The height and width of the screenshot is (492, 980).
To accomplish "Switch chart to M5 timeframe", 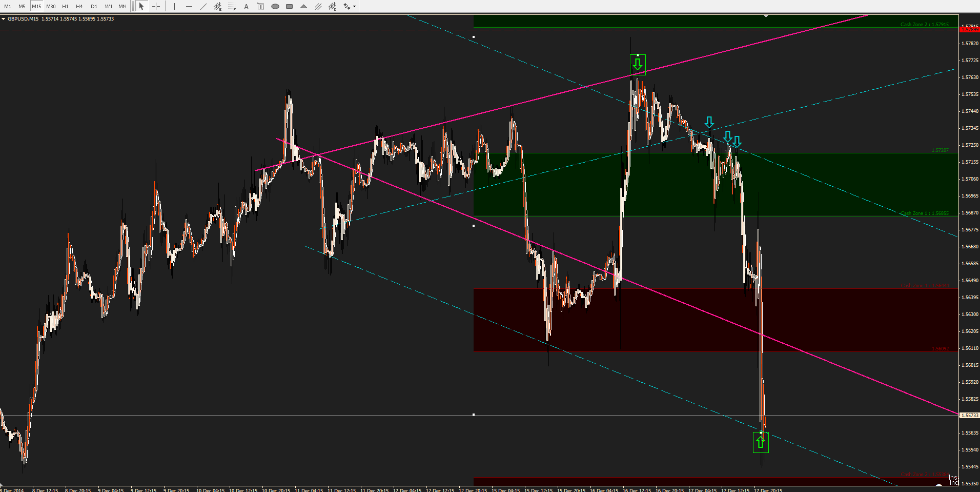I will [x=22, y=6].
